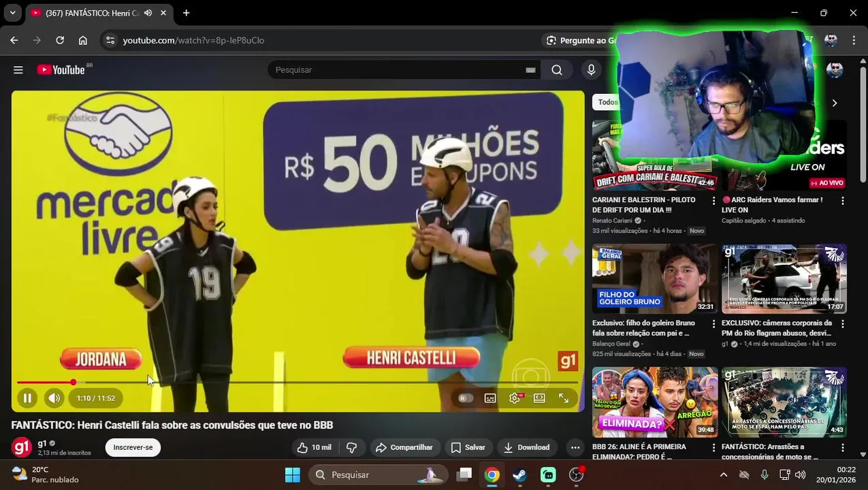
Task: Enter fullscreen mode
Action: click(x=564, y=398)
